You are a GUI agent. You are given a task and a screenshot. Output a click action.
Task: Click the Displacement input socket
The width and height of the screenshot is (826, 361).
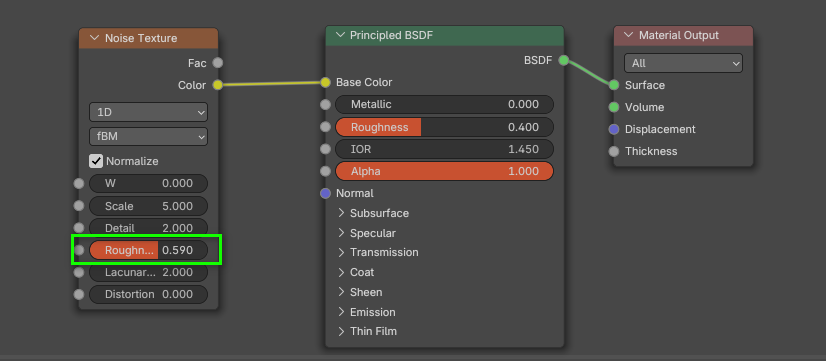(x=614, y=129)
